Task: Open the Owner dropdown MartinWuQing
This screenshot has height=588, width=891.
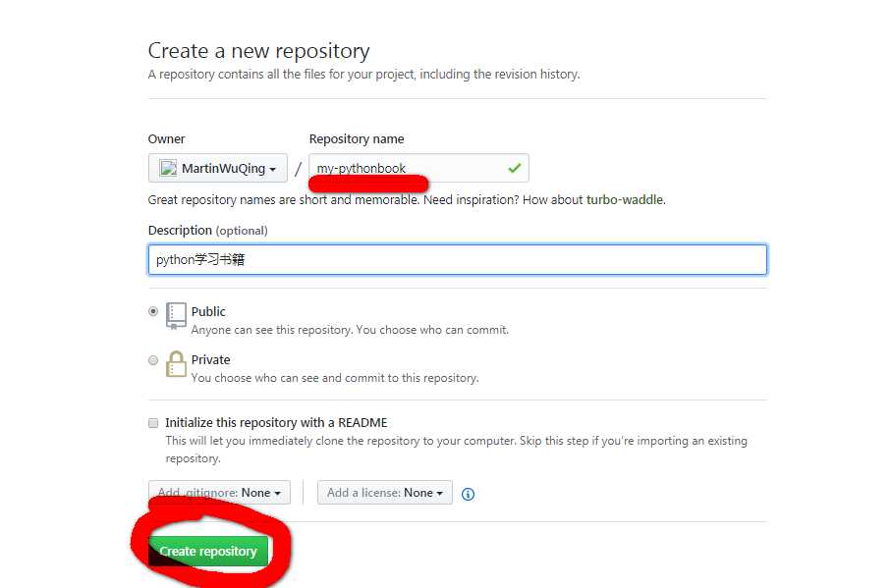Action: [x=218, y=168]
